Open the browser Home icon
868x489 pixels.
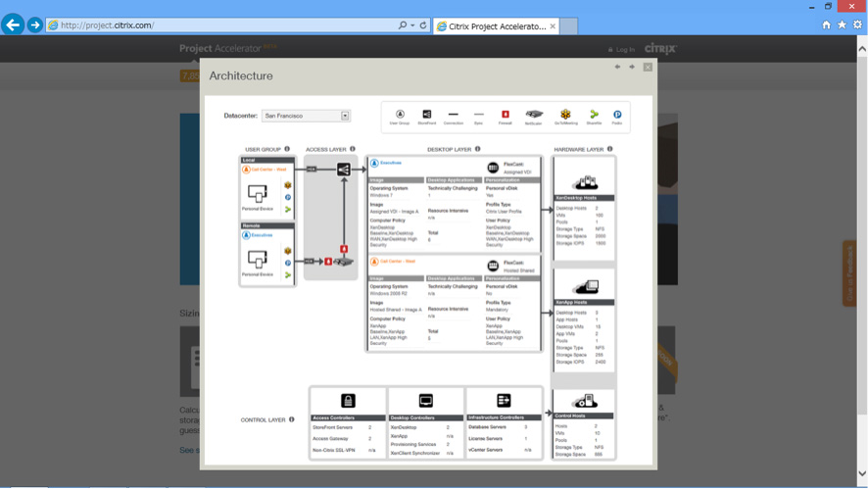click(x=827, y=24)
